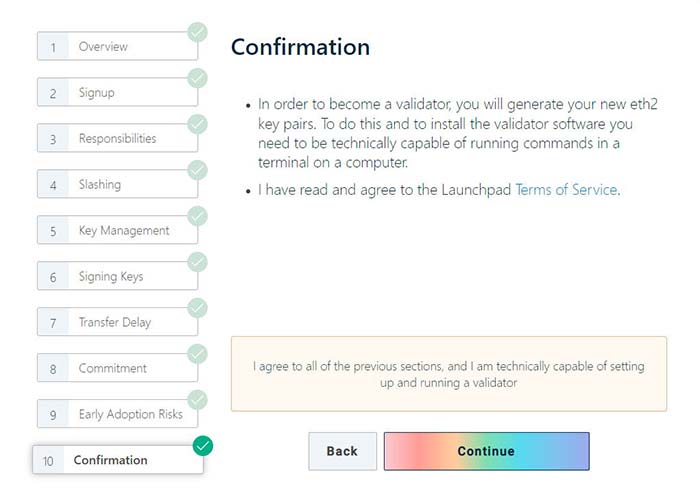Navigate to Signing Keys step
The width and height of the screenshot is (700, 500).
(x=117, y=277)
